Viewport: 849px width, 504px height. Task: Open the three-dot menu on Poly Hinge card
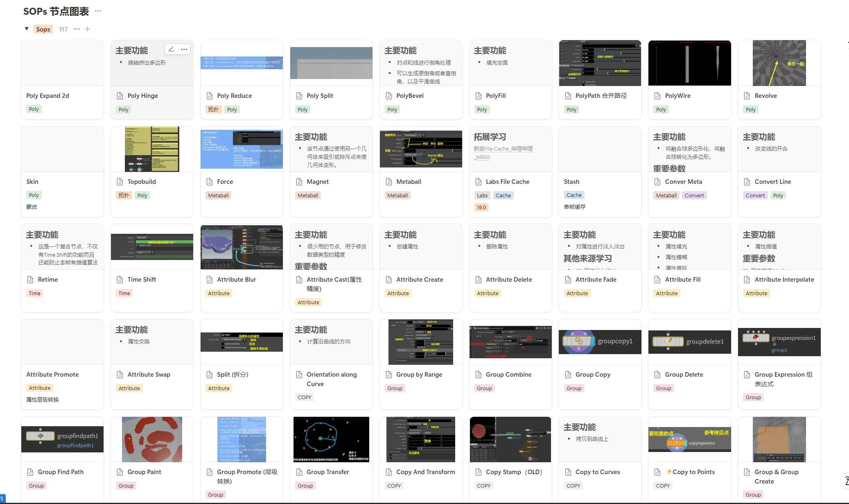point(184,49)
